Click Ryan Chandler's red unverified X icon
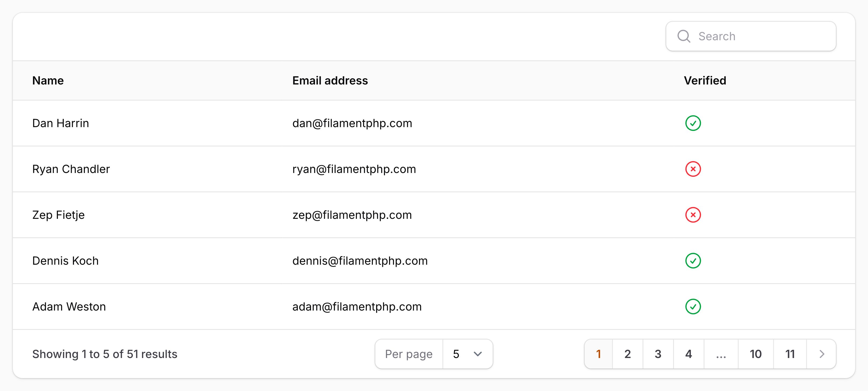This screenshot has width=868, height=391. pos(693,169)
